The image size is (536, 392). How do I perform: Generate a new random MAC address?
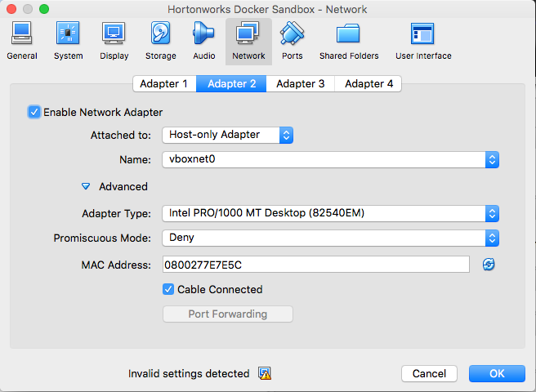pyautogui.click(x=489, y=264)
